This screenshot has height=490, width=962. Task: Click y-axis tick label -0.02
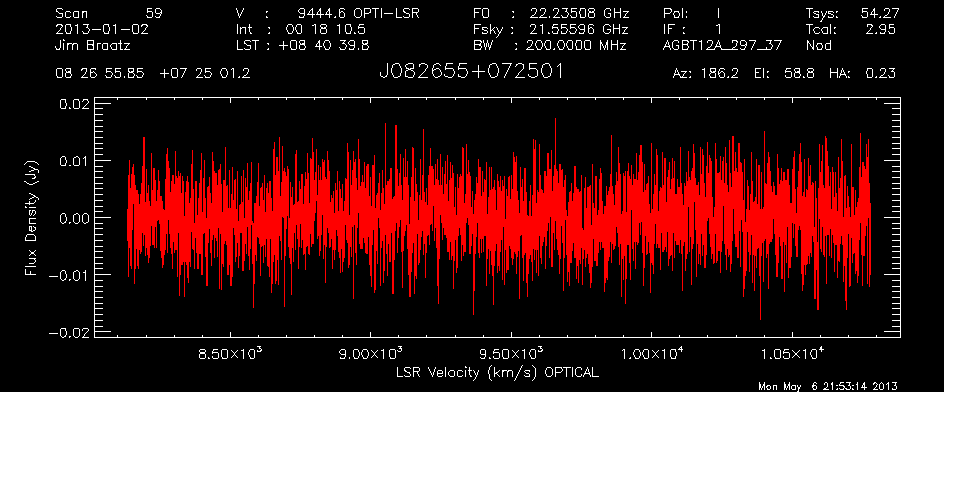tap(69, 332)
